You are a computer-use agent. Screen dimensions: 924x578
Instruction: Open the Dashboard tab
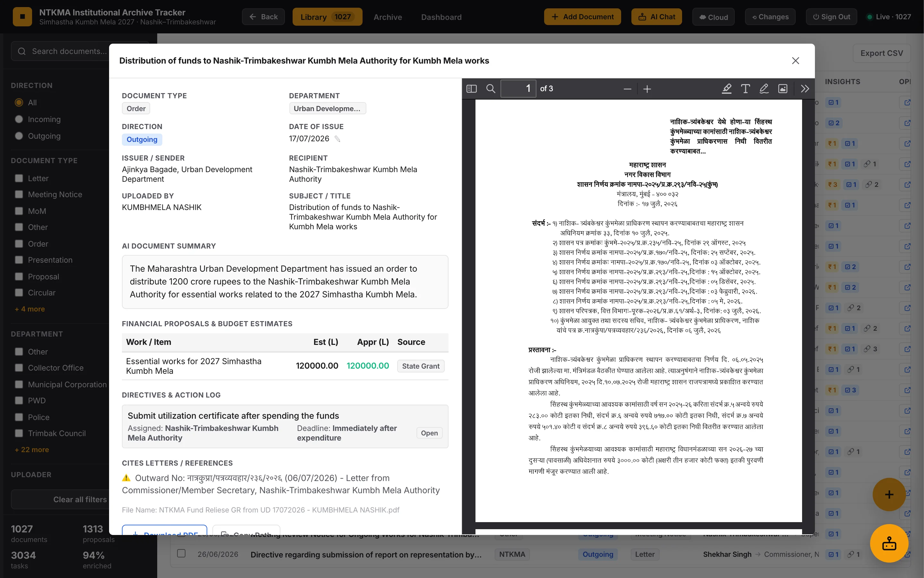[441, 17]
